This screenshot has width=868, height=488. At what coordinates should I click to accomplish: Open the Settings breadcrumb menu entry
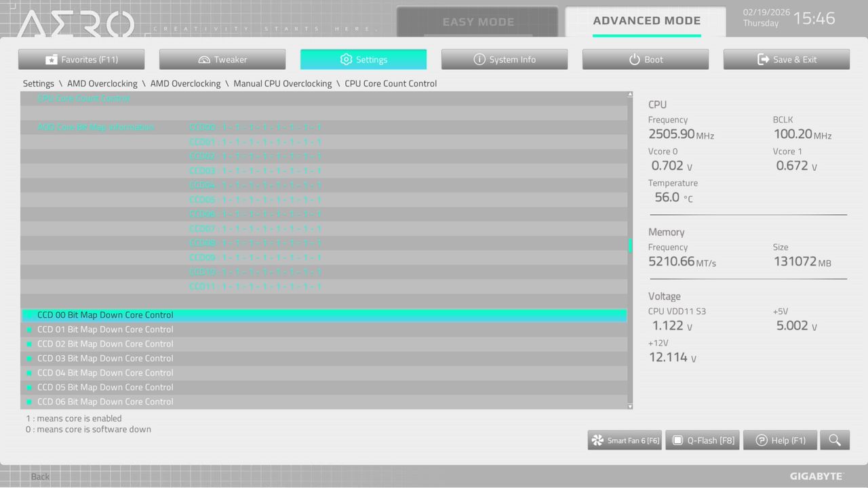pyautogui.click(x=38, y=83)
